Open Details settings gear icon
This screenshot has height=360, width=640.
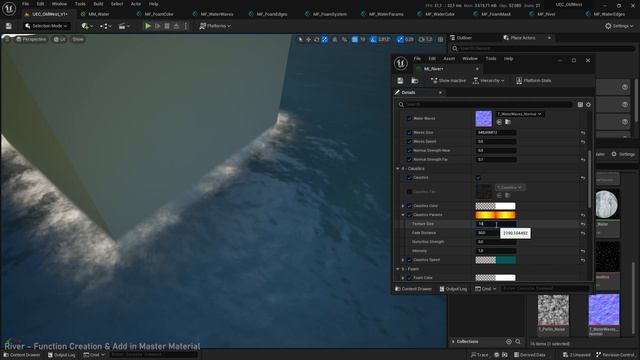(588, 104)
